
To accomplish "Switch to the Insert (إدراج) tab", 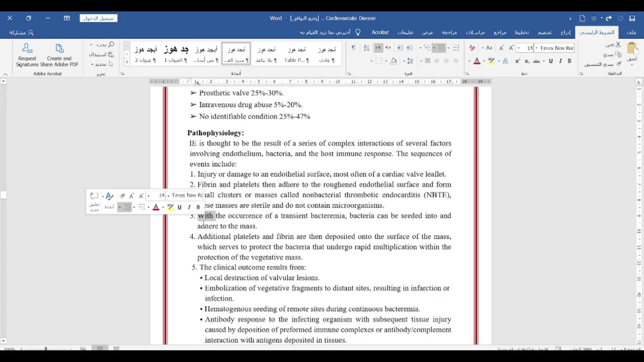I will click(566, 32).
